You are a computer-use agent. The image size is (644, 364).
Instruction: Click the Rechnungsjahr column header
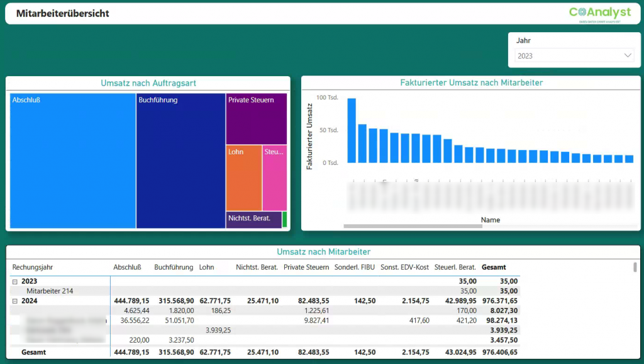[x=34, y=267]
